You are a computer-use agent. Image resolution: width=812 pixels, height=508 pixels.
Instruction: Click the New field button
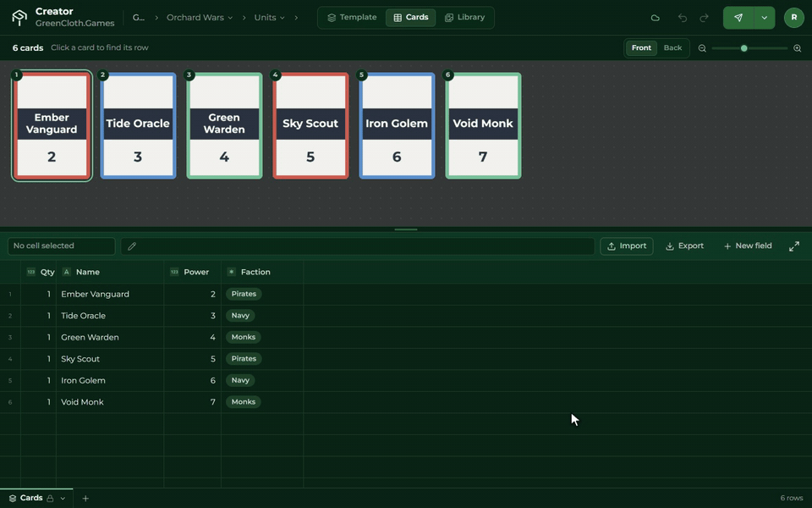point(747,246)
